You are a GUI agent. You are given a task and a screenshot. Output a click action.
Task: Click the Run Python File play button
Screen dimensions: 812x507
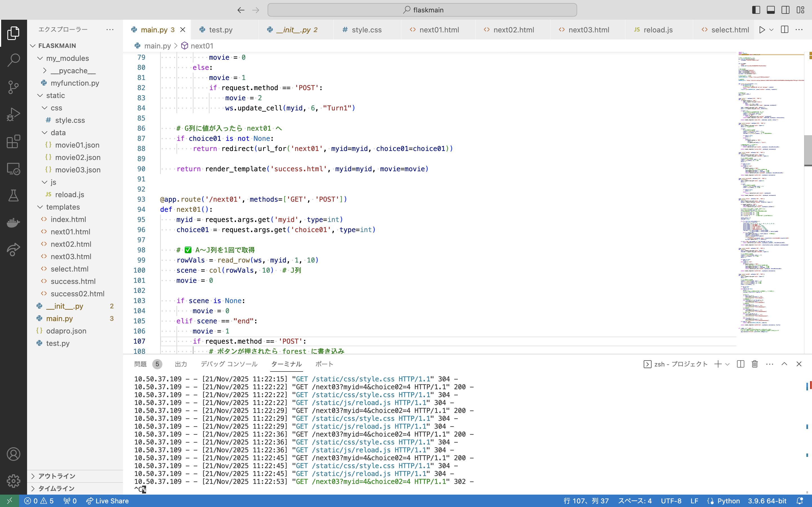[762, 30]
